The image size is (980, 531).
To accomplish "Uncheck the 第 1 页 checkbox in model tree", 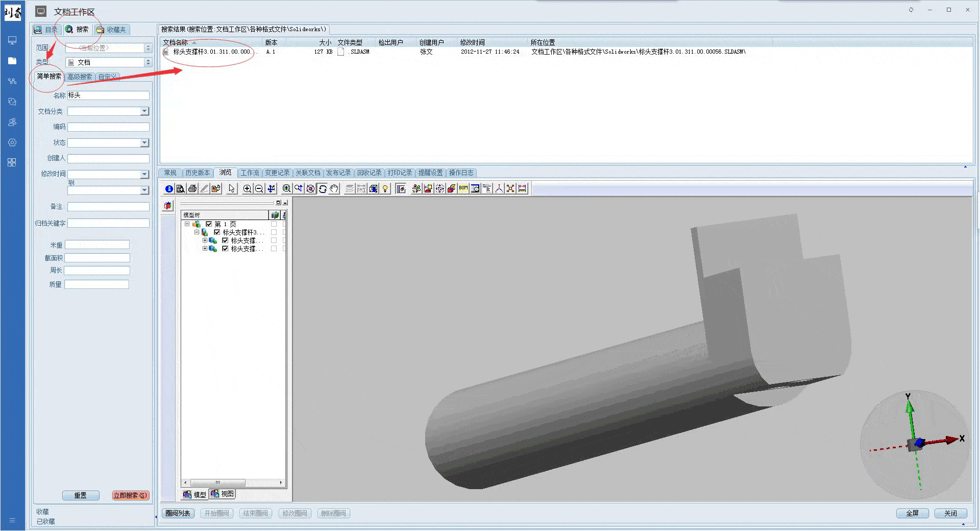I will [209, 224].
